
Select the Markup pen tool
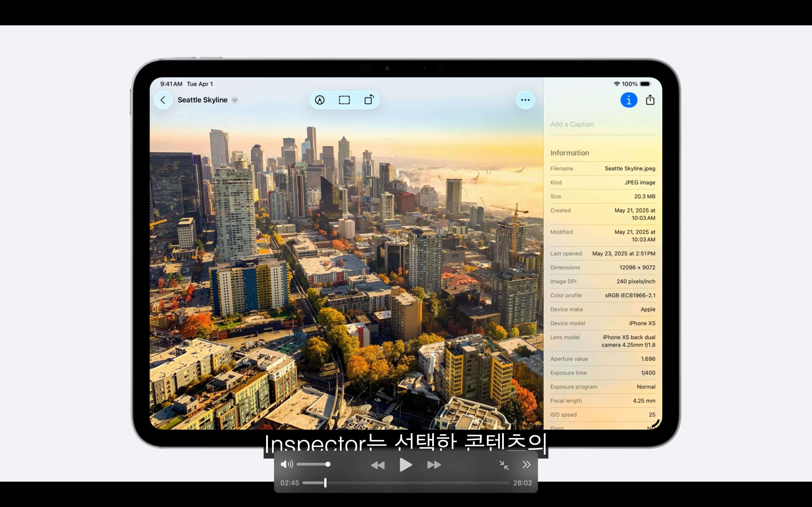tap(320, 100)
